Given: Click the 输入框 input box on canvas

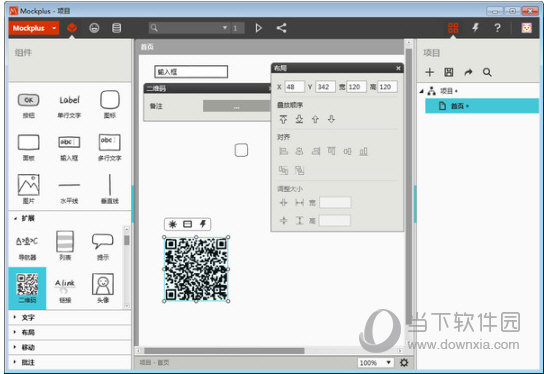Looking at the screenshot, I should coord(191,72).
